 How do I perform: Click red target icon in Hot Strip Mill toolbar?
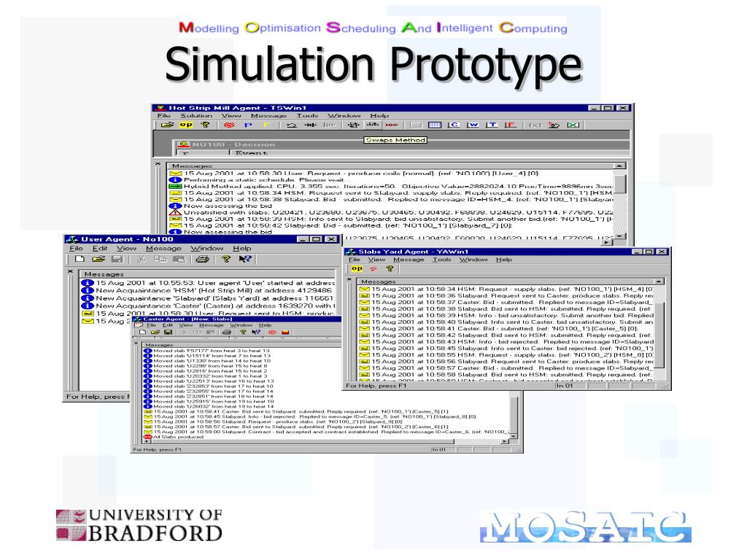coord(229,125)
